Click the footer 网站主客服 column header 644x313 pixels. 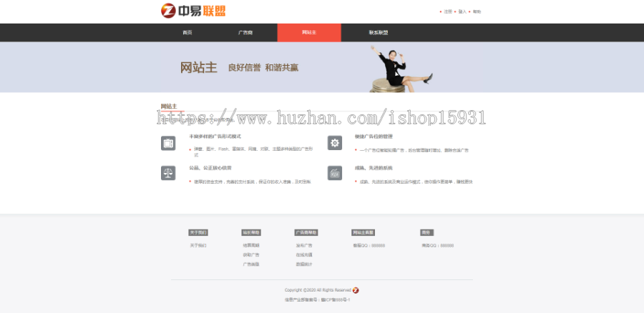(363, 232)
